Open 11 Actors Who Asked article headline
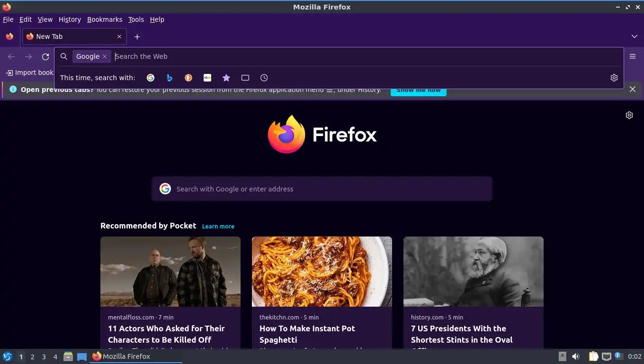Screen dimensions: 644x364 click(166, 334)
